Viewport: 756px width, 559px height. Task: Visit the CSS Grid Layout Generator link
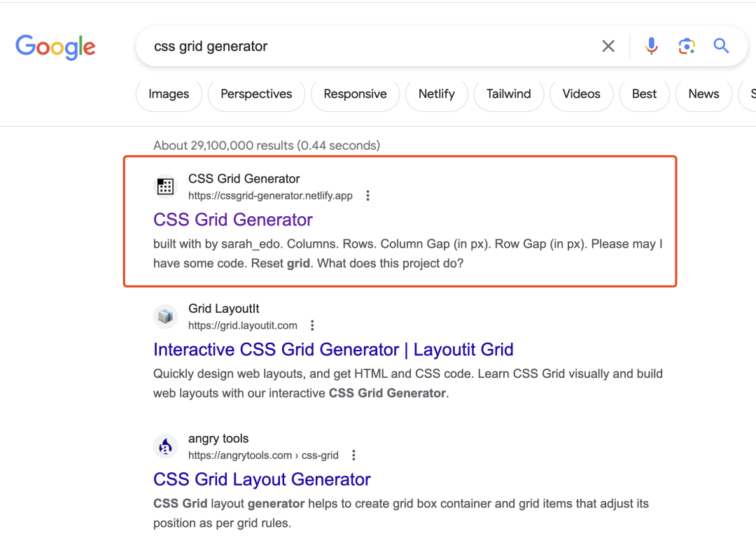point(262,479)
